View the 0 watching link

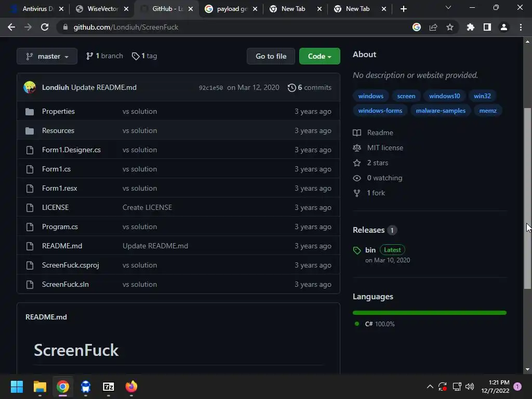click(x=378, y=178)
